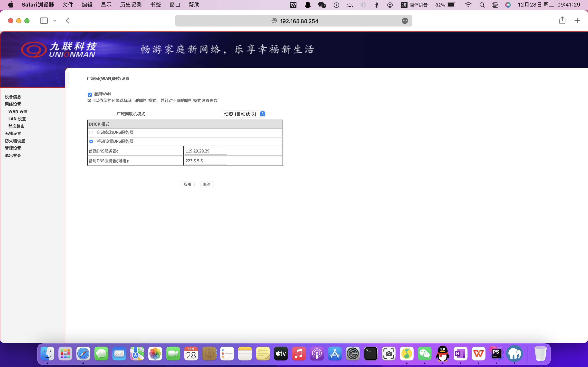Open a new tab with plus icon

coord(577,21)
